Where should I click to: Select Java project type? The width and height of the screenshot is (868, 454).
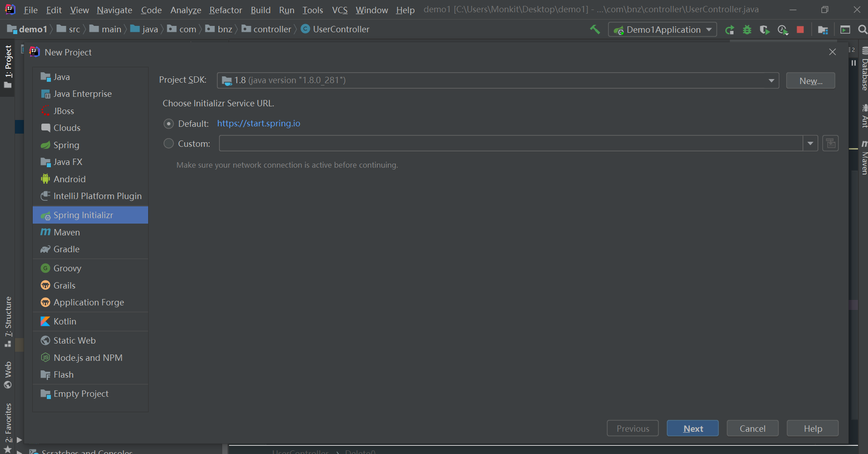click(x=90, y=77)
